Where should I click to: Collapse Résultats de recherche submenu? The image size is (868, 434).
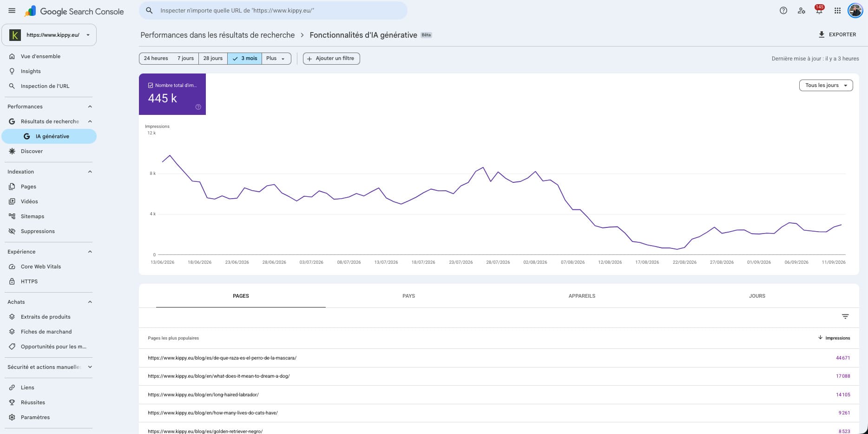[x=90, y=121]
